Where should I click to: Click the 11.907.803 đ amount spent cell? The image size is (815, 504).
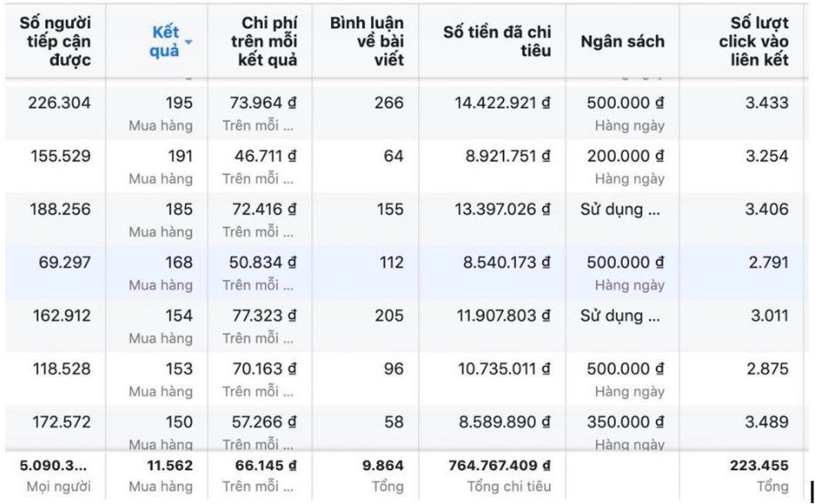tap(503, 316)
